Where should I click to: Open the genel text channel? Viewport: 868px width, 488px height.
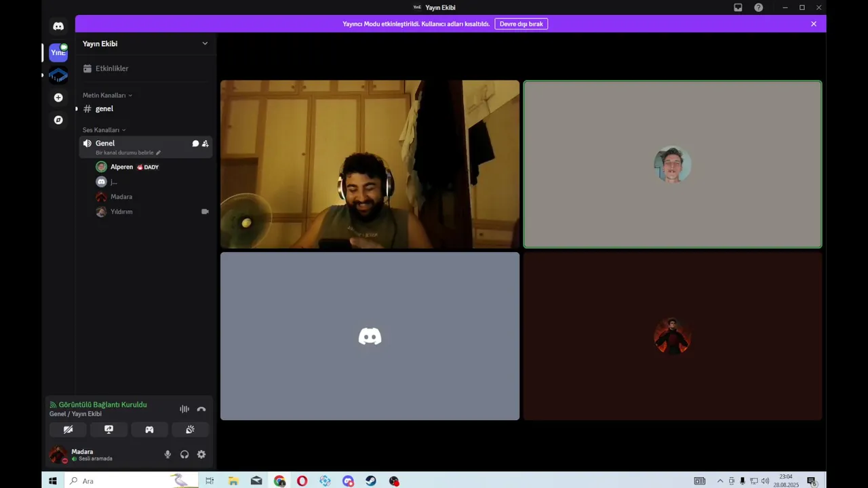tap(146, 108)
